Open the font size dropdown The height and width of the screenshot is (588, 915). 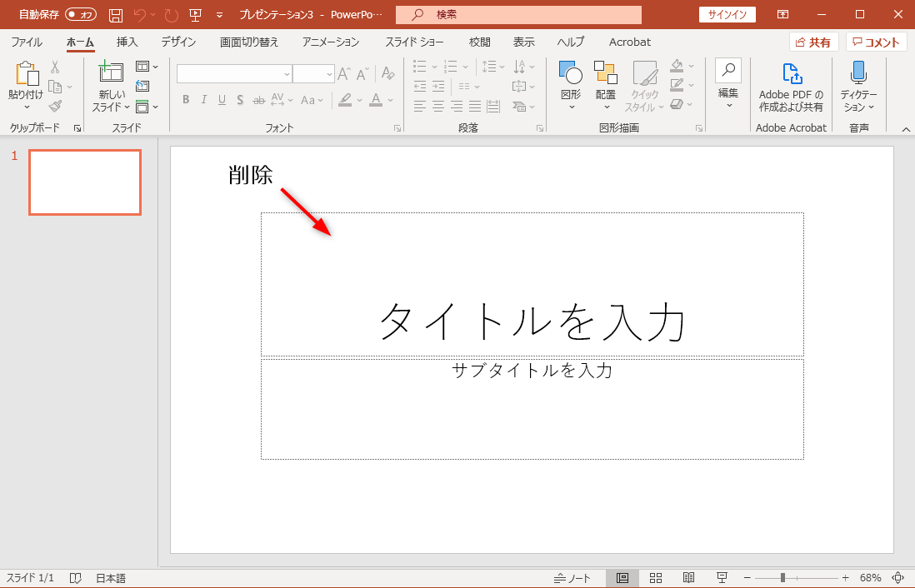point(329,74)
